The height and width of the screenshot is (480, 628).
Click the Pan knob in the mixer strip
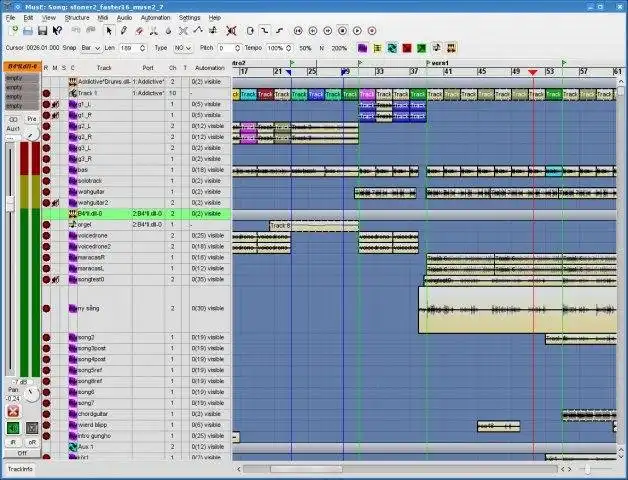[x=31, y=395]
